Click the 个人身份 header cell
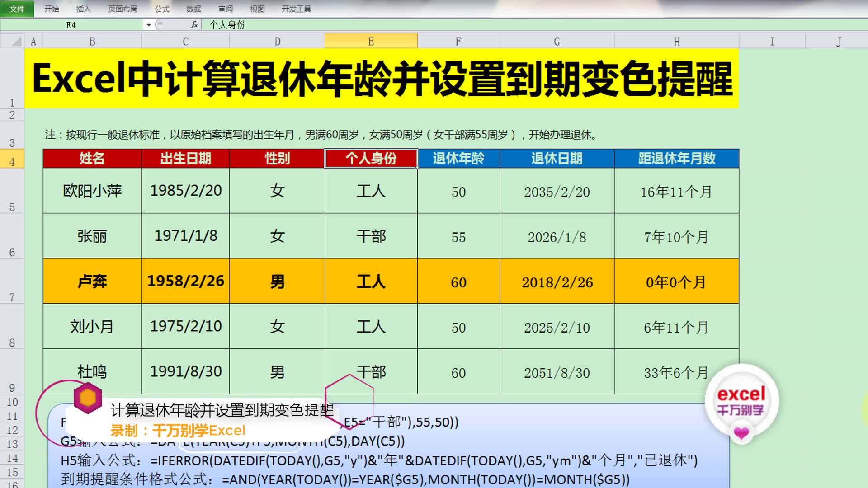Screen dimensions: 868x488 371,159
